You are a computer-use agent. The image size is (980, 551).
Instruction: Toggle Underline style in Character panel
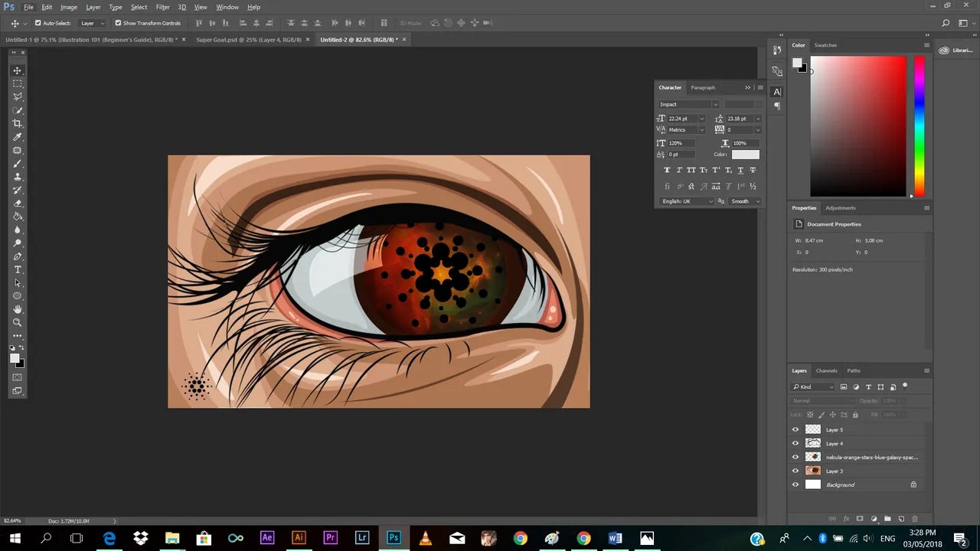(x=740, y=170)
